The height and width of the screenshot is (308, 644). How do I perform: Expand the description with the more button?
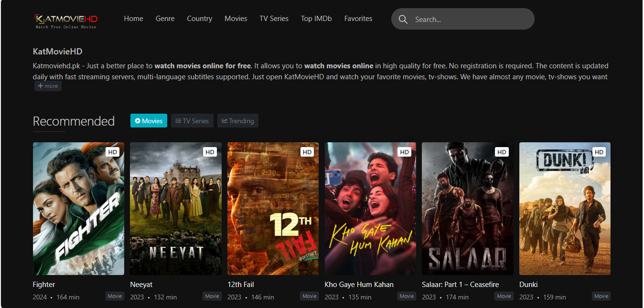pyautogui.click(x=48, y=86)
